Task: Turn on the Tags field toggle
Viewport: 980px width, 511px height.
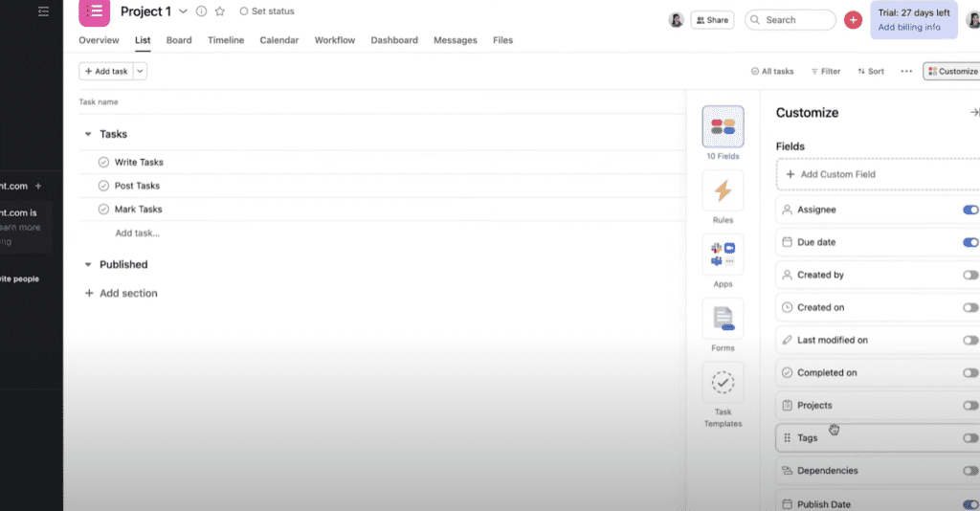Action: (x=970, y=438)
